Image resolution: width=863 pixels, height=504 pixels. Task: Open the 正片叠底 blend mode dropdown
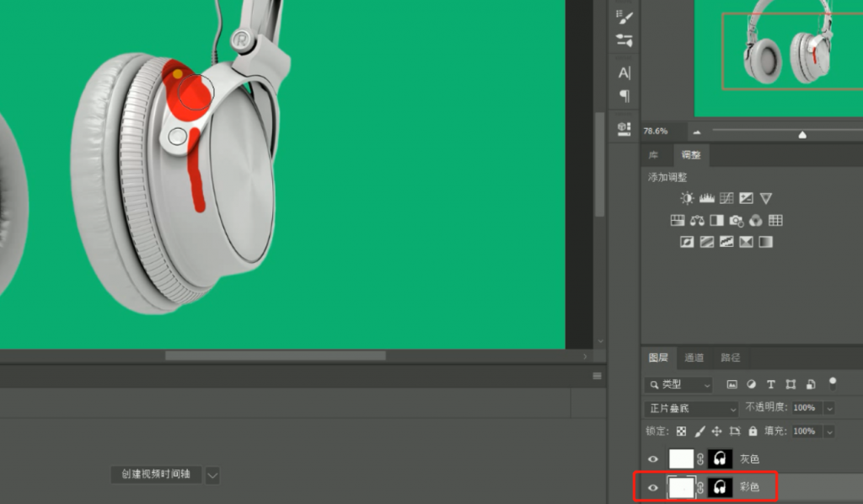click(691, 408)
